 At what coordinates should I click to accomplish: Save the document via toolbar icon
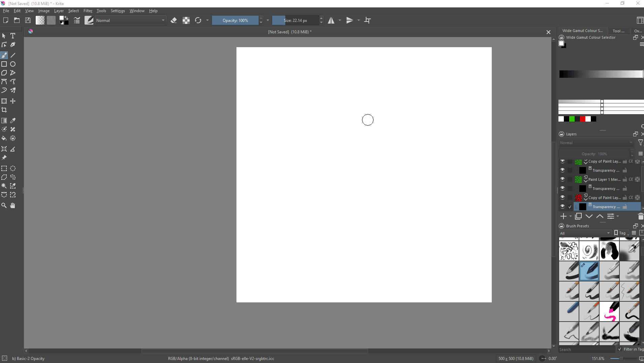[x=28, y=21]
